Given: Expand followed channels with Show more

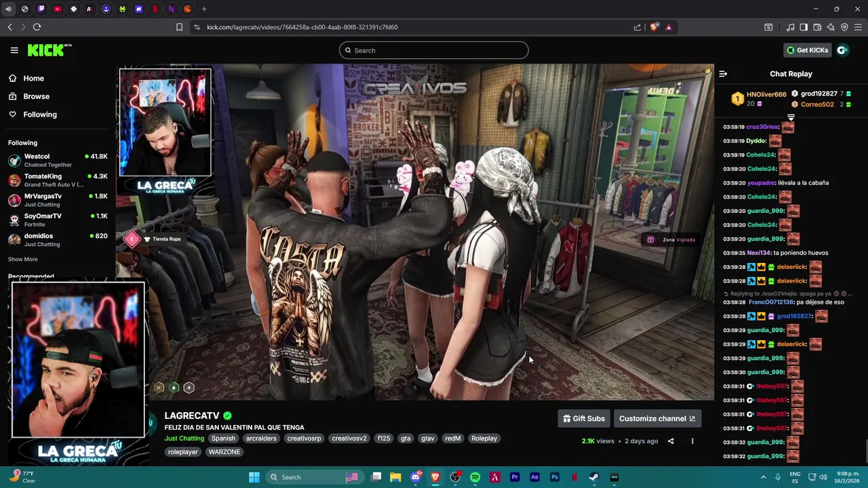Looking at the screenshot, I should coord(23,259).
